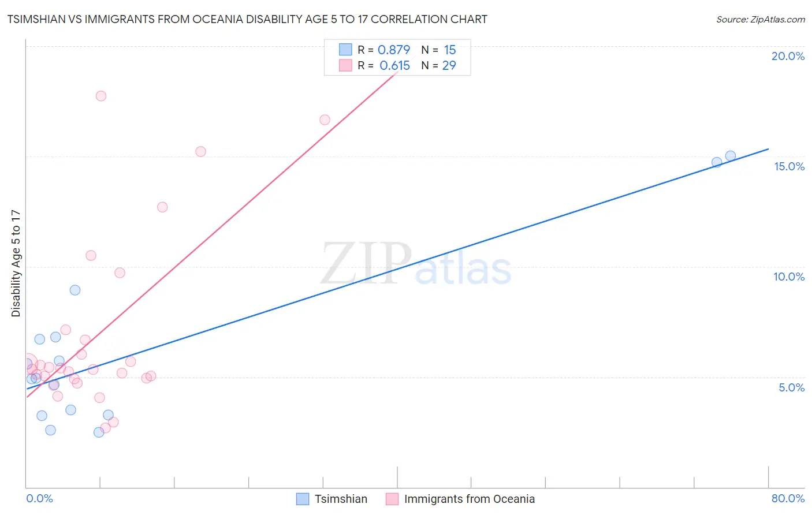Click the chart title text

coord(247,19)
